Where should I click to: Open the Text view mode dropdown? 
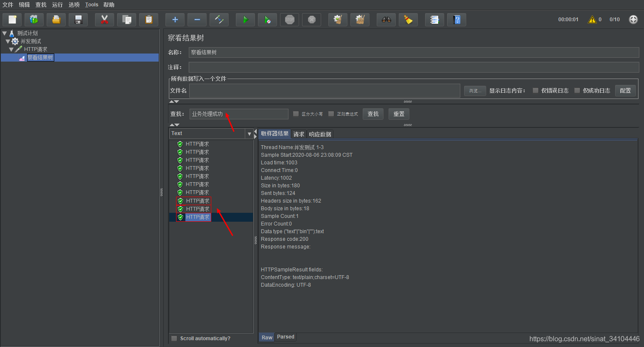[x=249, y=133]
